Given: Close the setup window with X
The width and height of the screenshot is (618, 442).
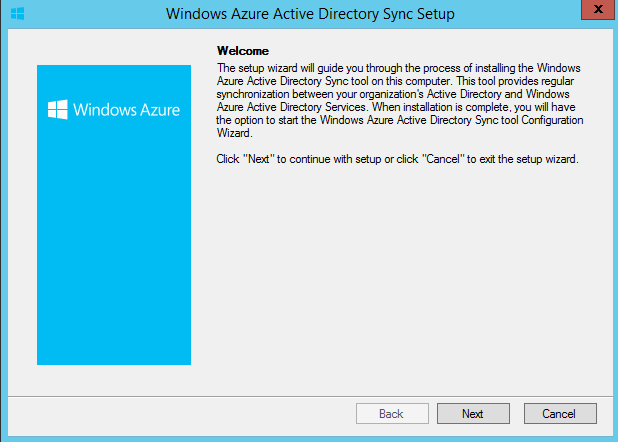Looking at the screenshot, I should pyautogui.click(x=598, y=9).
